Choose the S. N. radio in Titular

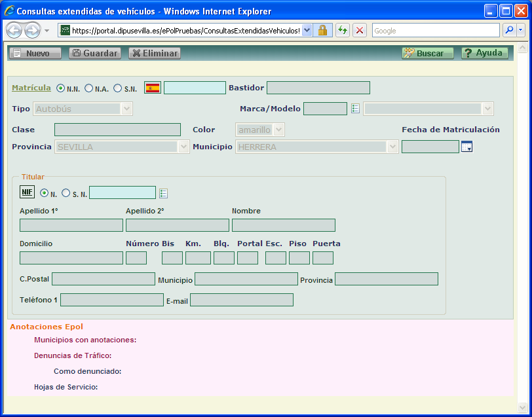[x=66, y=193]
